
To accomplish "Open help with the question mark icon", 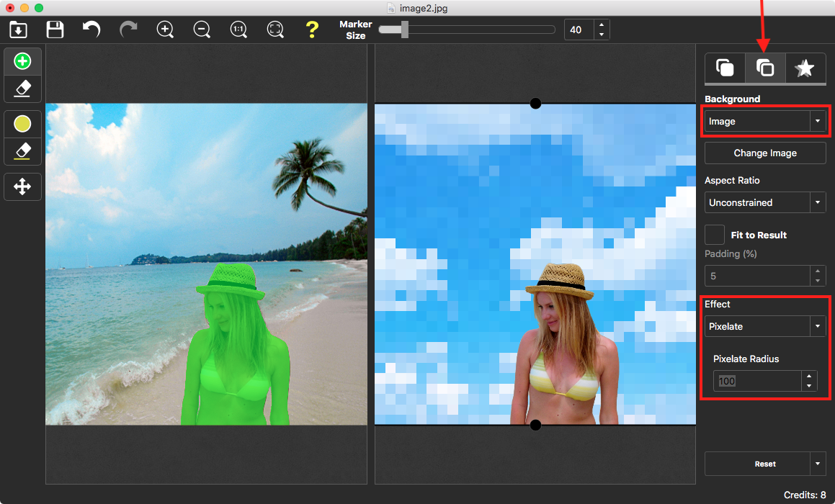I will click(311, 30).
